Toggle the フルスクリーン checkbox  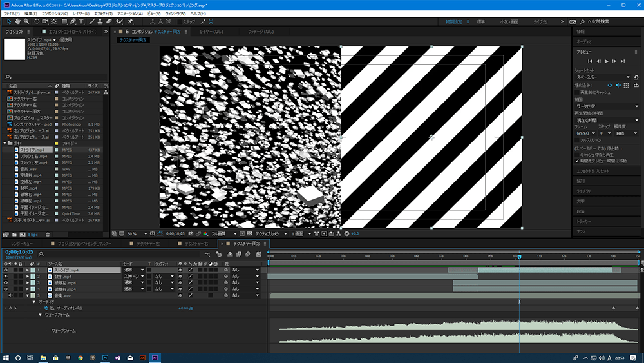click(x=577, y=139)
